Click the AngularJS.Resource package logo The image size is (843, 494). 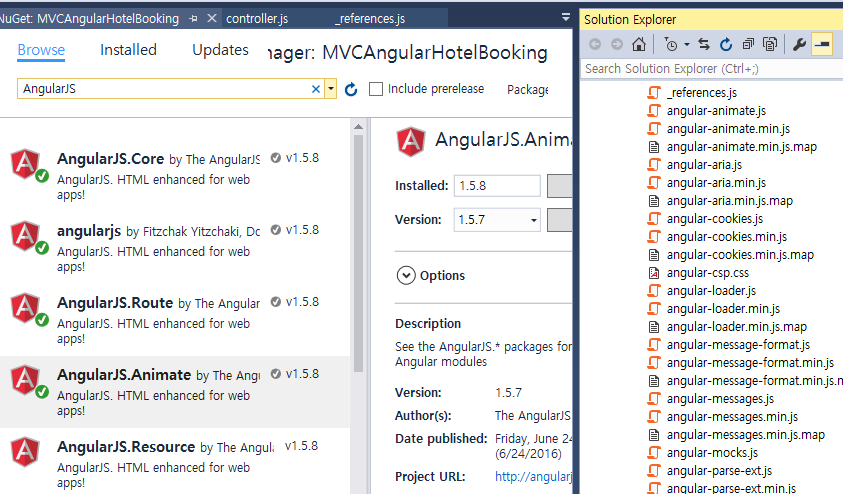tap(25, 452)
